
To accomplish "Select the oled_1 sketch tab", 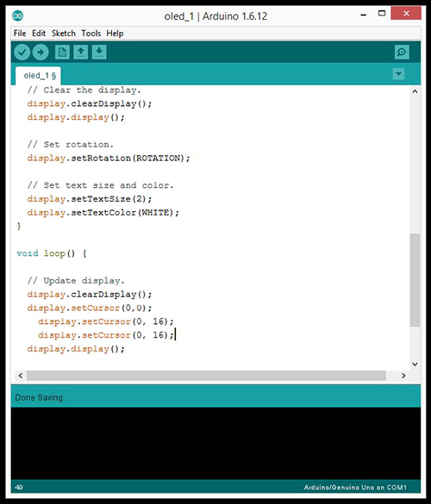I will pyautogui.click(x=38, y=76).
